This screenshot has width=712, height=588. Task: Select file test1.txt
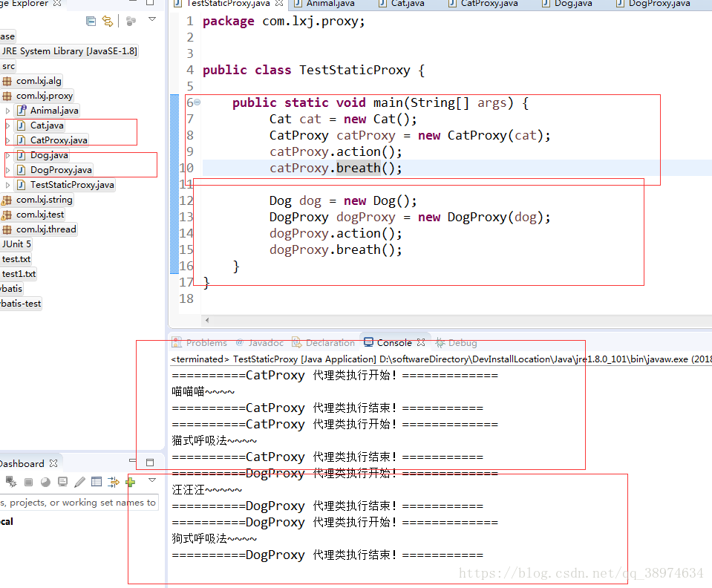pos(19,274)
